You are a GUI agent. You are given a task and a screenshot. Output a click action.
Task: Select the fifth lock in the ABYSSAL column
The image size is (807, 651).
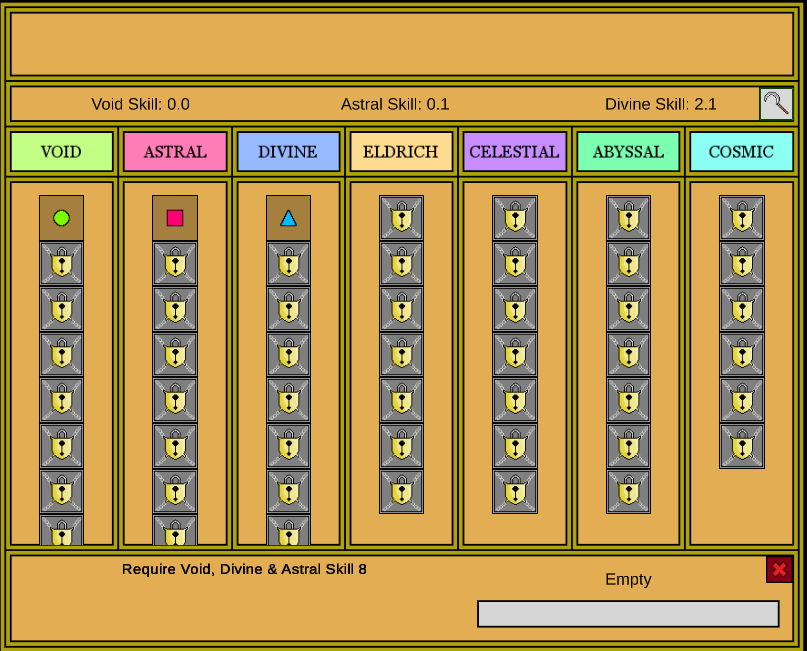click(628, 400)
